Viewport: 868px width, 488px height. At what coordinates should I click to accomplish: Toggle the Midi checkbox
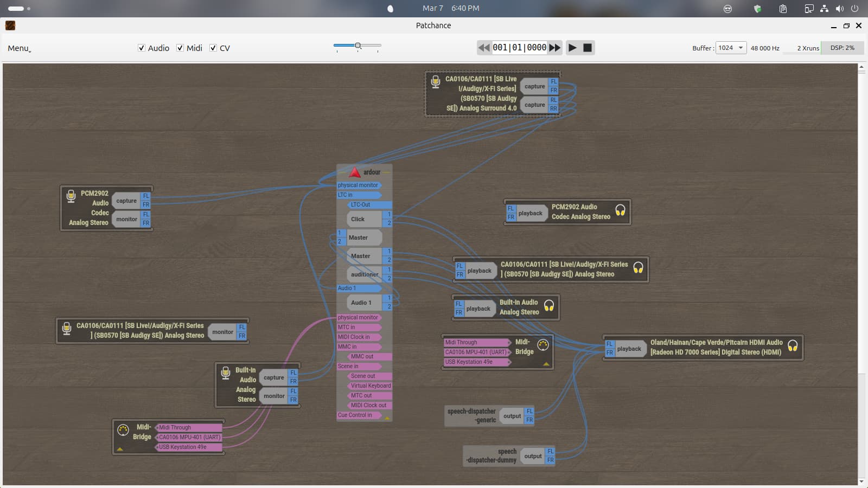(x=180, y=48)
